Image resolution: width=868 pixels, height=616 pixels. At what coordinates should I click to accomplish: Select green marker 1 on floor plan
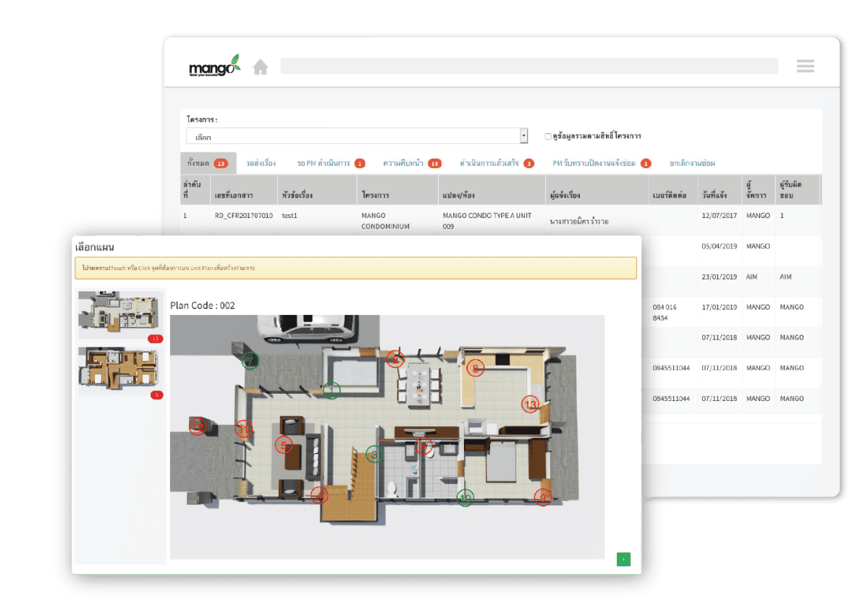(332, 391)
